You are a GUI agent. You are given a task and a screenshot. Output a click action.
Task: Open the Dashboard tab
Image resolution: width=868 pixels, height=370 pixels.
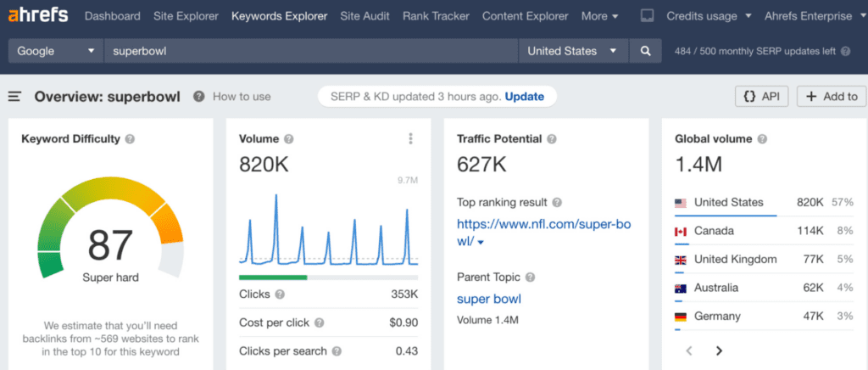(x=113, y=16)
